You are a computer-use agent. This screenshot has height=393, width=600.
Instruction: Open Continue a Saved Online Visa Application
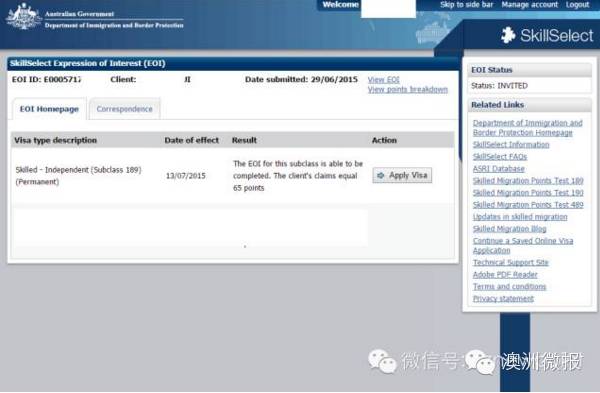tap(523, 245)
